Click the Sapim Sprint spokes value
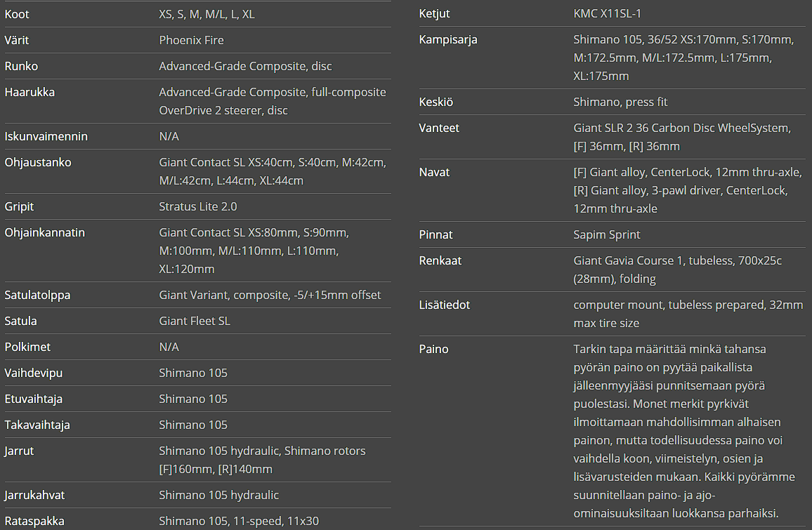The height and width of the screenshot is (530, 812). click(607, 234)
